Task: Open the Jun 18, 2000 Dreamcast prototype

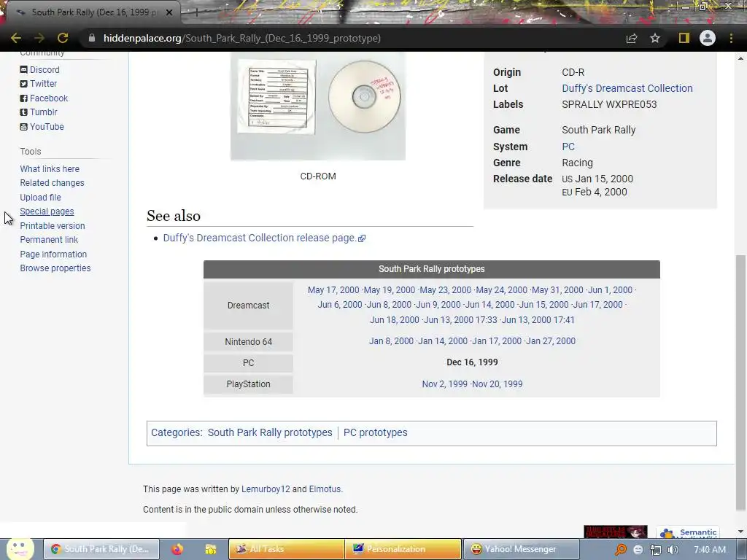Action: click(395, 320)
